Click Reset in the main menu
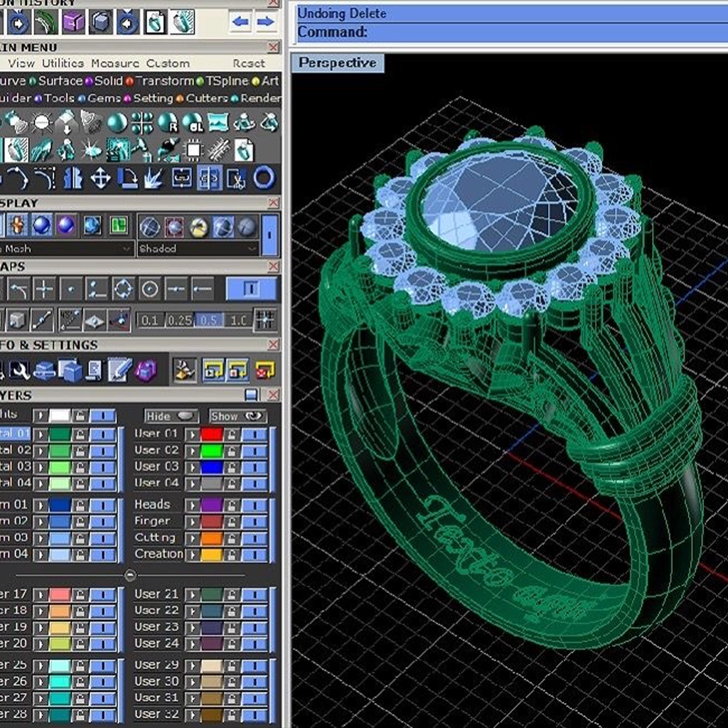The height and width of the screenshot is (728, 728). tap(249, 63)
